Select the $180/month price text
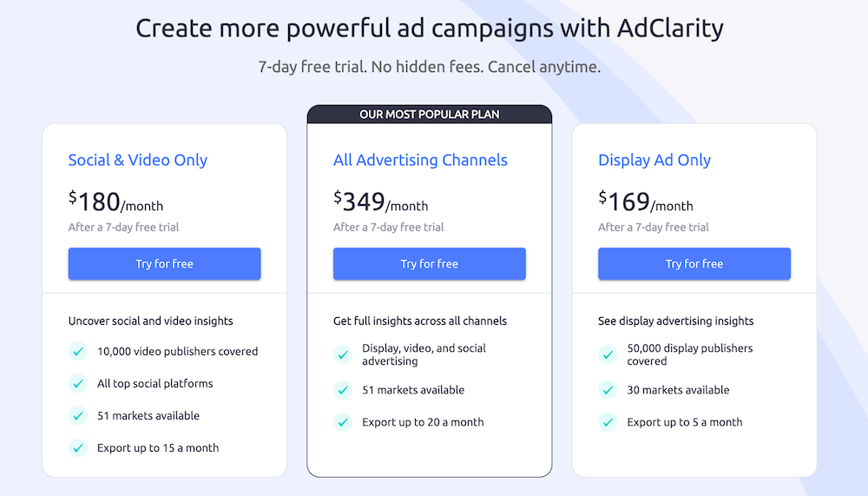Screen dimensions: 868x496 click(116, 203)
